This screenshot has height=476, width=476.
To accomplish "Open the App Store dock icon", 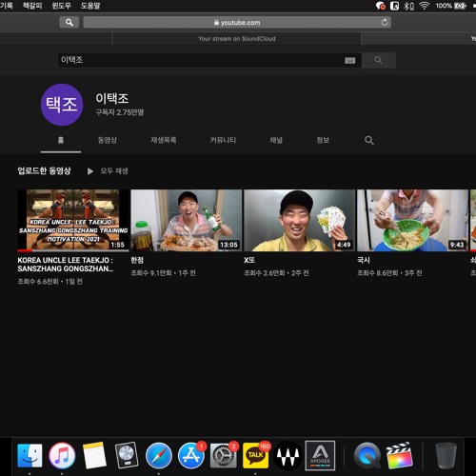I will [x=191, y=456].
